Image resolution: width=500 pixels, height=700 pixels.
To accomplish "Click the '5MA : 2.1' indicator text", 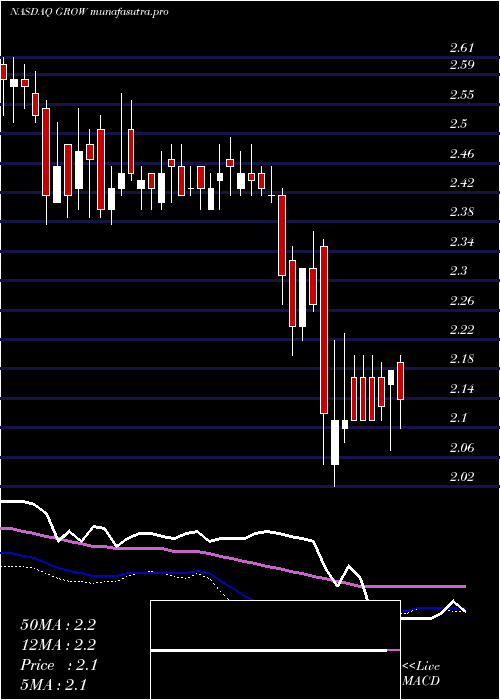I will point(53,685).
